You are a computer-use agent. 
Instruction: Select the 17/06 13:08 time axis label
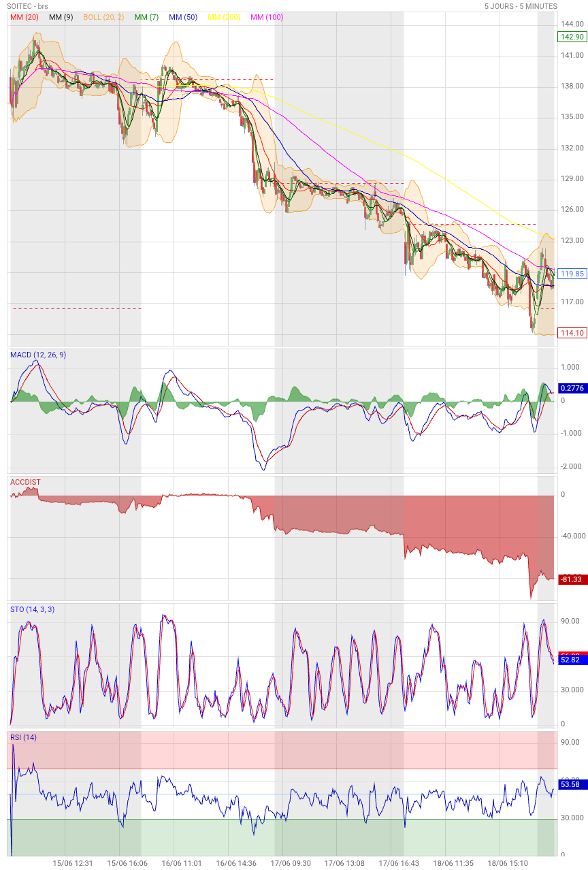344,863
